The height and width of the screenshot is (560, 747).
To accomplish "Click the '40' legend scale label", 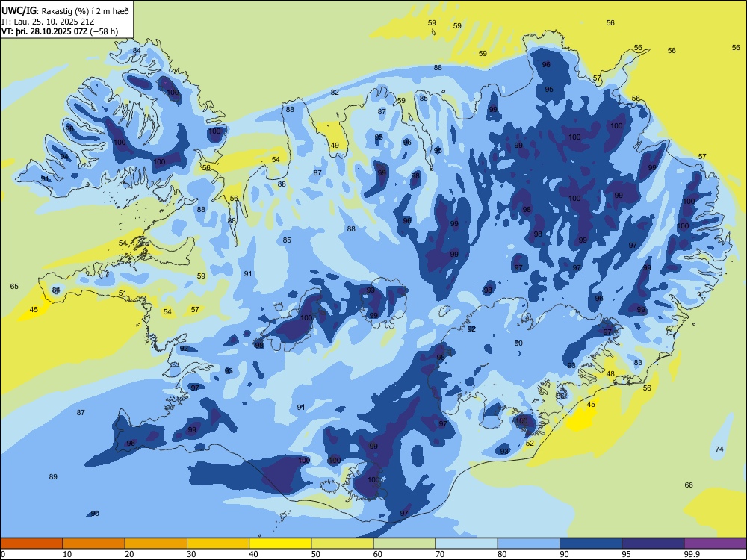I will tap(253, 554).
